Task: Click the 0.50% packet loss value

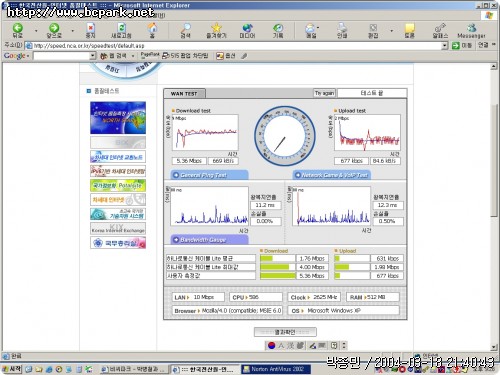Action: point(387,221)
